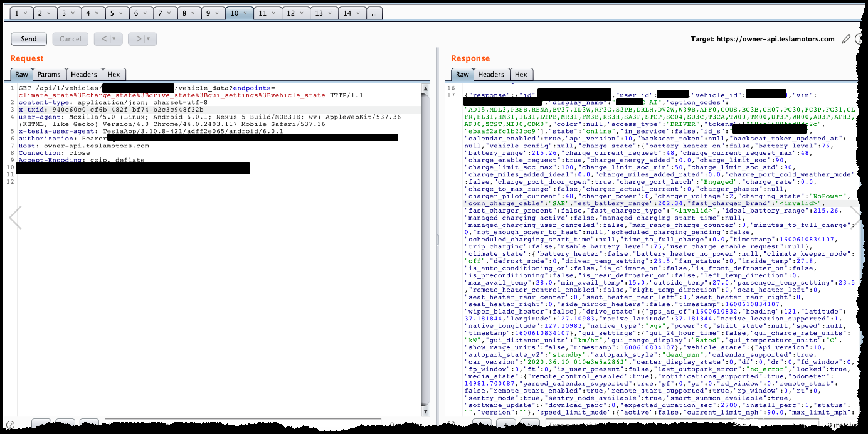Select the Params tab in Request panel

click(x=48, y=74)
